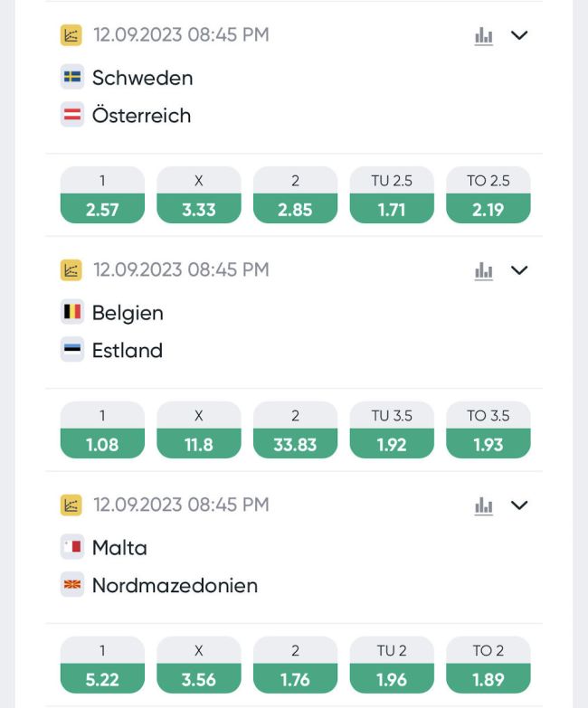Expand the Schweden vs Österreich match details
Viewport: 588px width, 708px height.
tap(519, 35)
